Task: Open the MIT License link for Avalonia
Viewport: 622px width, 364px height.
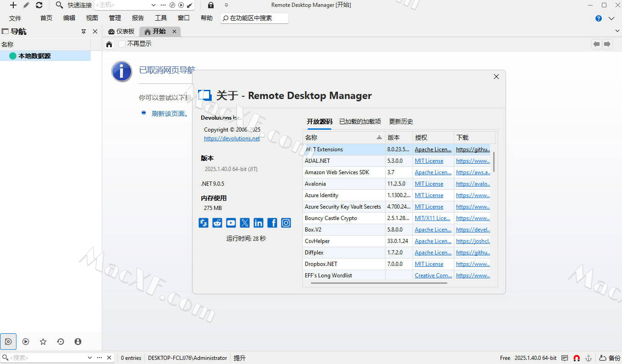Action: [429, 184]
